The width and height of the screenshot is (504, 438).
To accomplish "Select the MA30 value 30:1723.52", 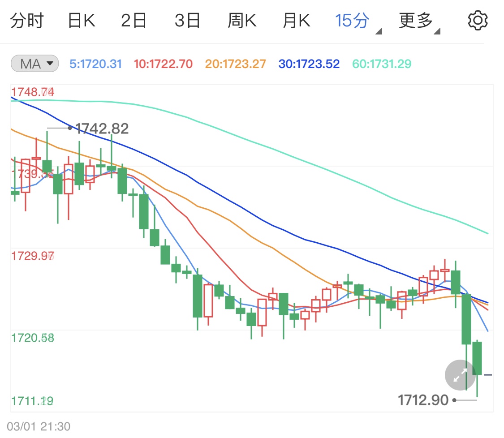I will (309, 64).
